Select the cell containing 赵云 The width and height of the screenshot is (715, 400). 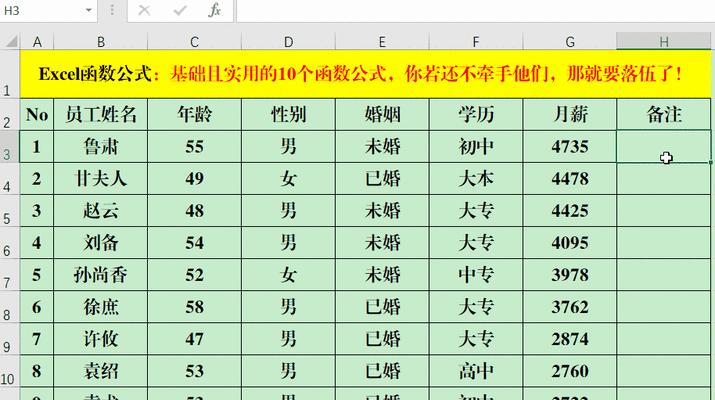click(x=101, y=211)
